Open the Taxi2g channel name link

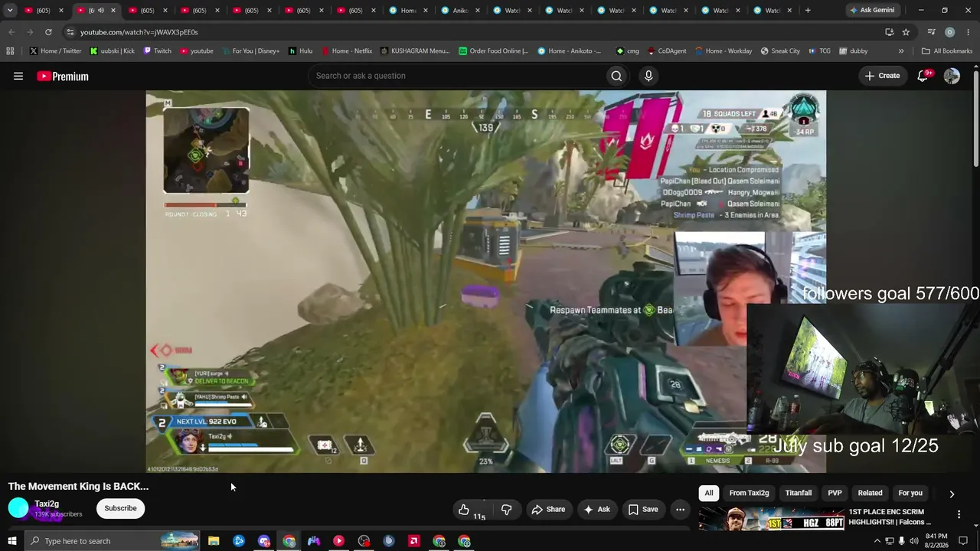pos(47,504)
